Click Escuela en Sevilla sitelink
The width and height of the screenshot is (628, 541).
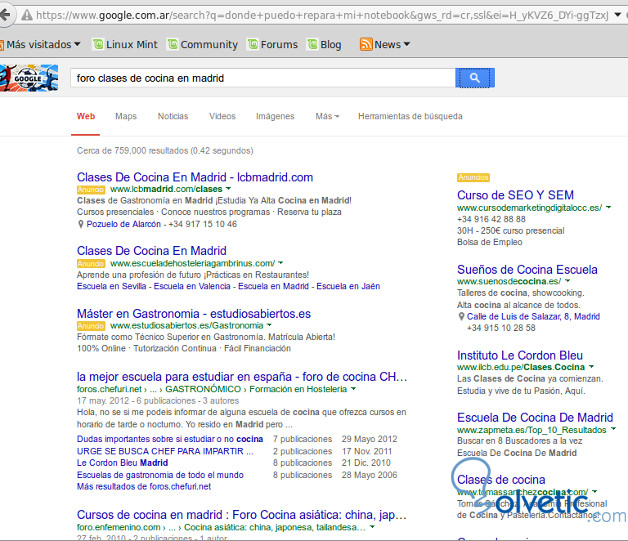click(111, 286)
